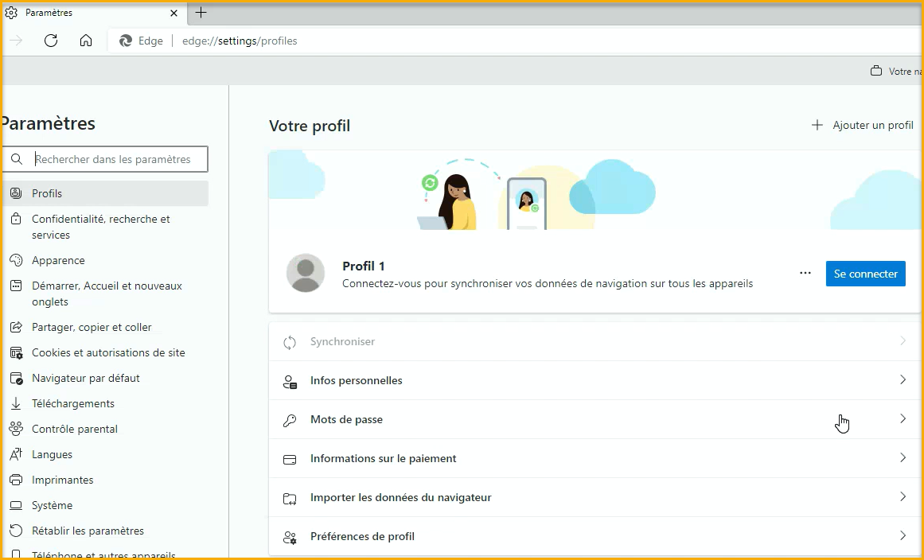924x560 pixels.
Task: Expand Infos personnelles with its chevron
Action: 903,380
